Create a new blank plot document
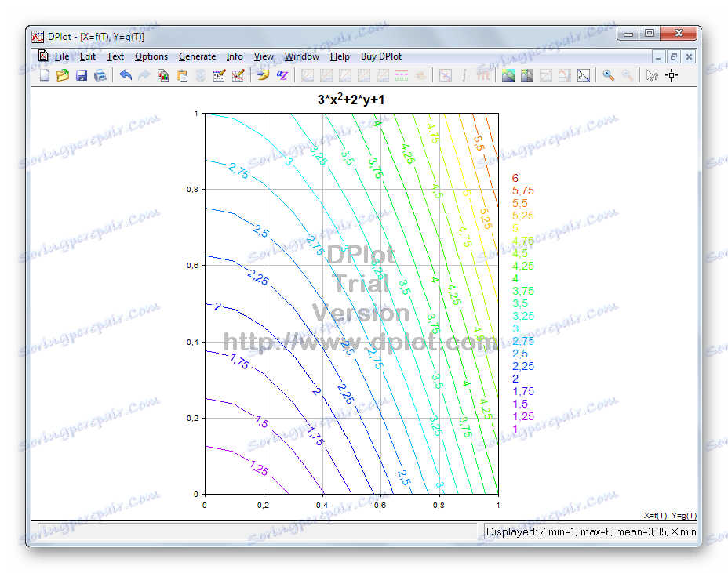 [x=45, y=75]
